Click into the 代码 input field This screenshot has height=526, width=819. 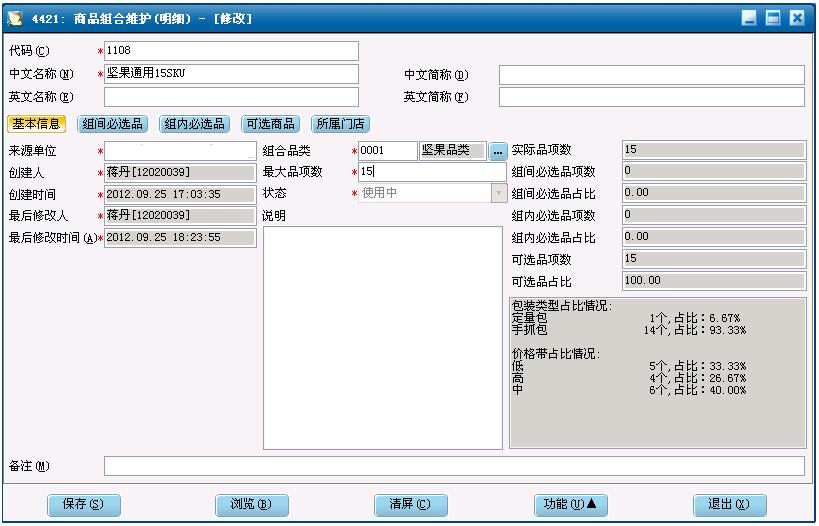(231, 51)
